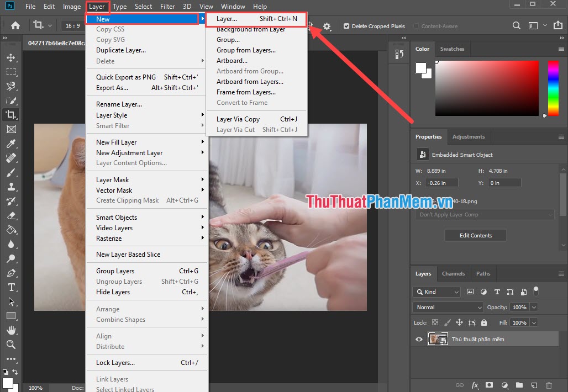Viewport: 568px width, 392px height.
Task: Select the Clone Stamp tool
Action: [12, 187]
